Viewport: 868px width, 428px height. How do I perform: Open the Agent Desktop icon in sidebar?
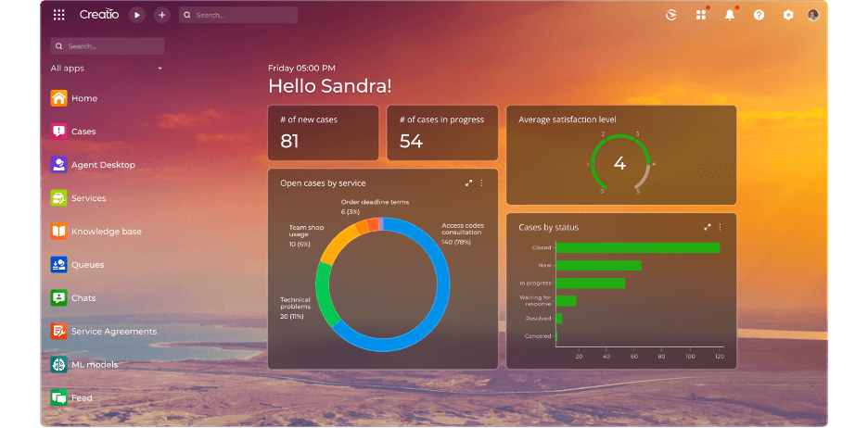click(x=58, y=165)
